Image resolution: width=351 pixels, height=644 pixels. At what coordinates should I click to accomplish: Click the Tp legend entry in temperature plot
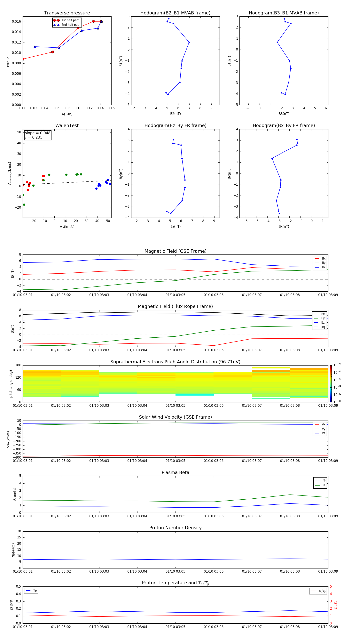click(x=31, y=591)
